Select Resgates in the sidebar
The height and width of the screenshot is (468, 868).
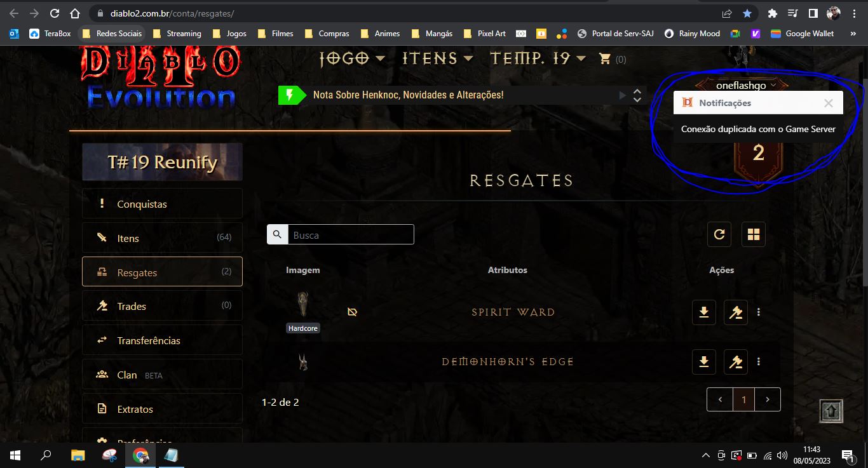[162, 272]
